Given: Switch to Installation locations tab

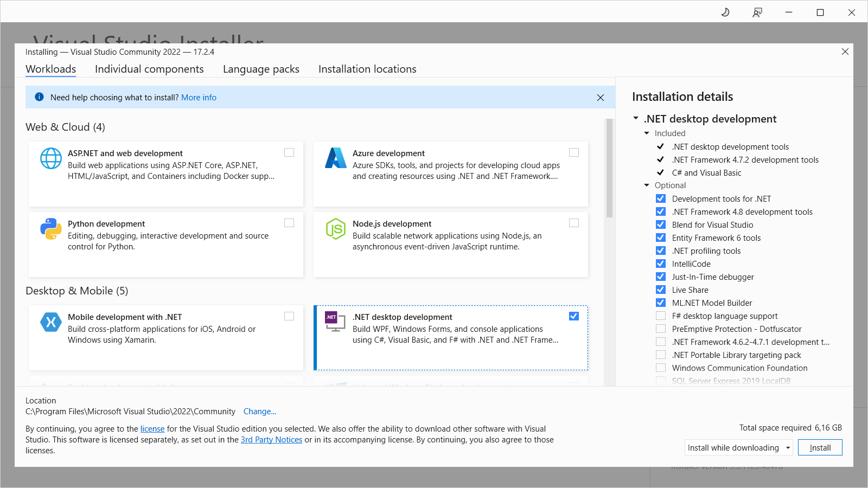Looking at the screenshot, I should click(x=367, y=69).
